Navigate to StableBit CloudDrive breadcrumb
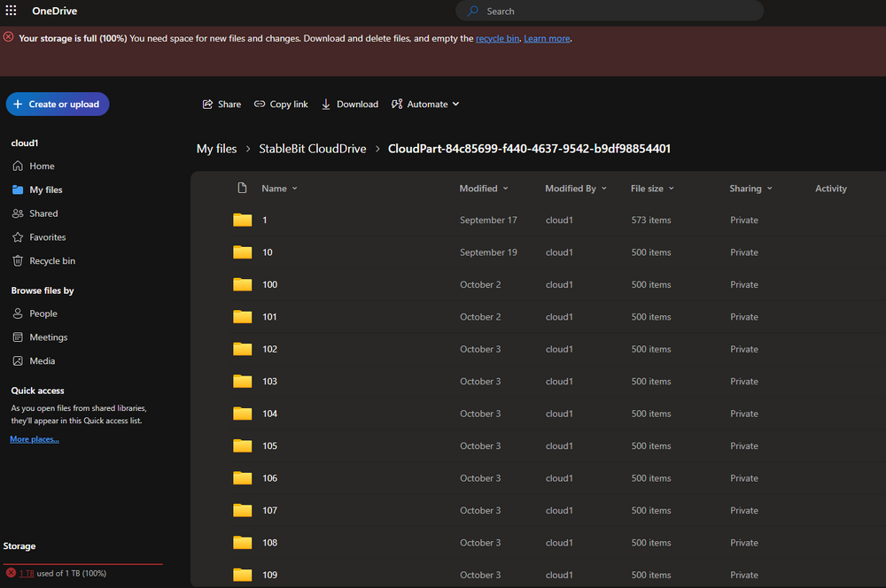Viewport: 886px width, 588px height. coord(313,148)
